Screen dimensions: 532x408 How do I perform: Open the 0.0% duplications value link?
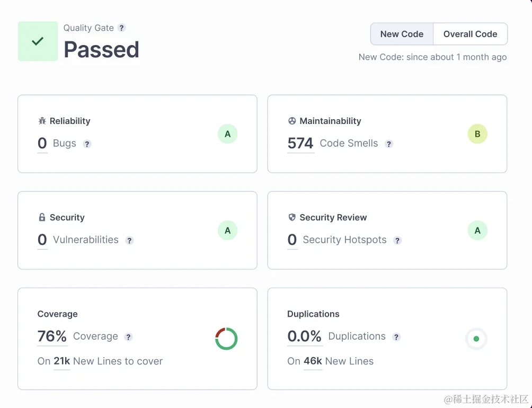305,336
